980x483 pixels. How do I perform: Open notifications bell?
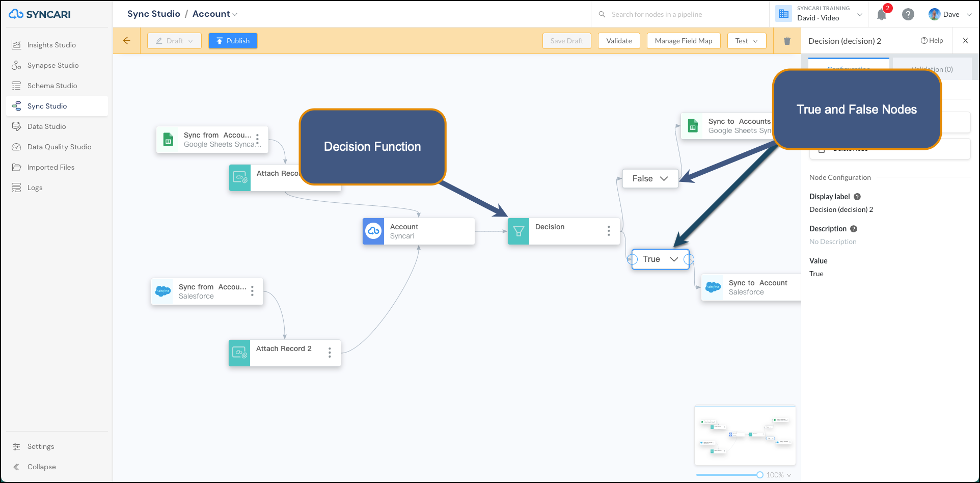click(882, 14)
